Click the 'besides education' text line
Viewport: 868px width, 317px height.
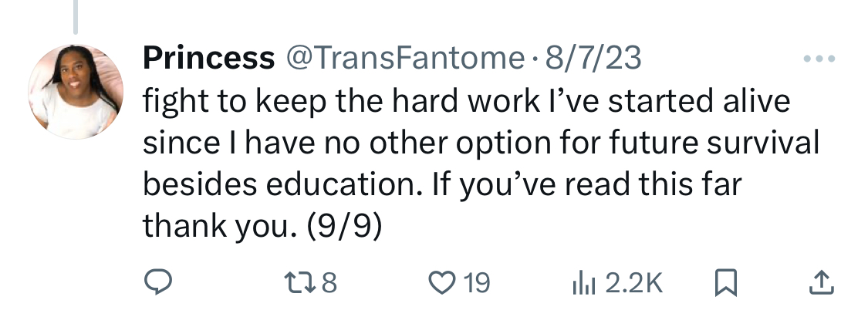click(x=442, y=184)
